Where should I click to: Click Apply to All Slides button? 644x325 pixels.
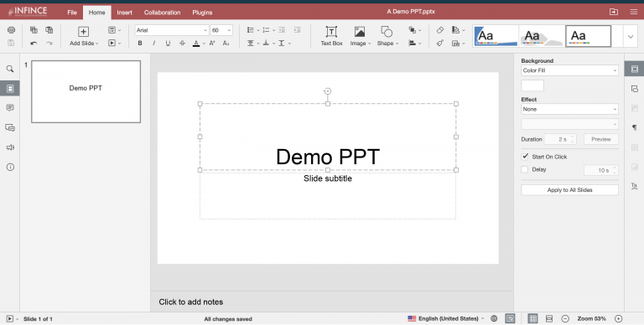(569, 190)
